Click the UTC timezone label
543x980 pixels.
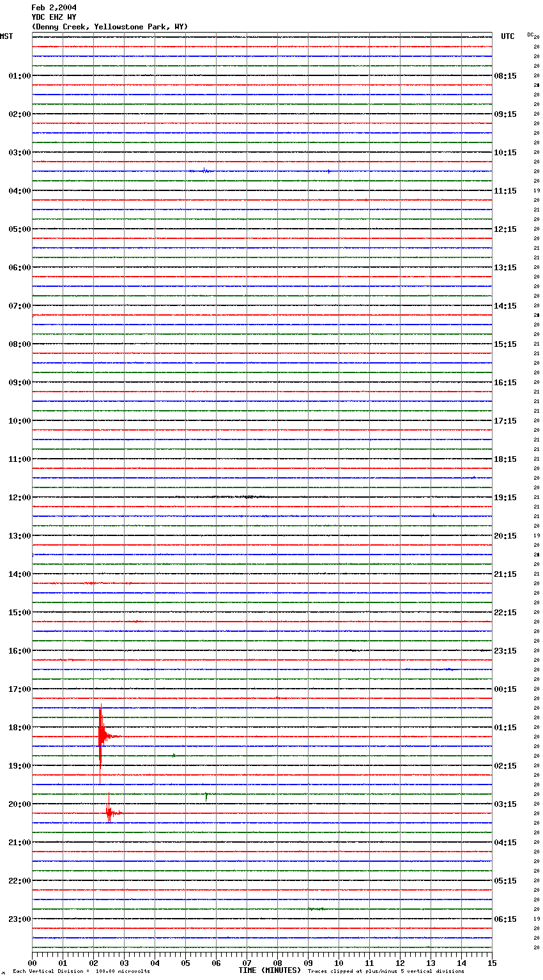[x=508, y=36]
